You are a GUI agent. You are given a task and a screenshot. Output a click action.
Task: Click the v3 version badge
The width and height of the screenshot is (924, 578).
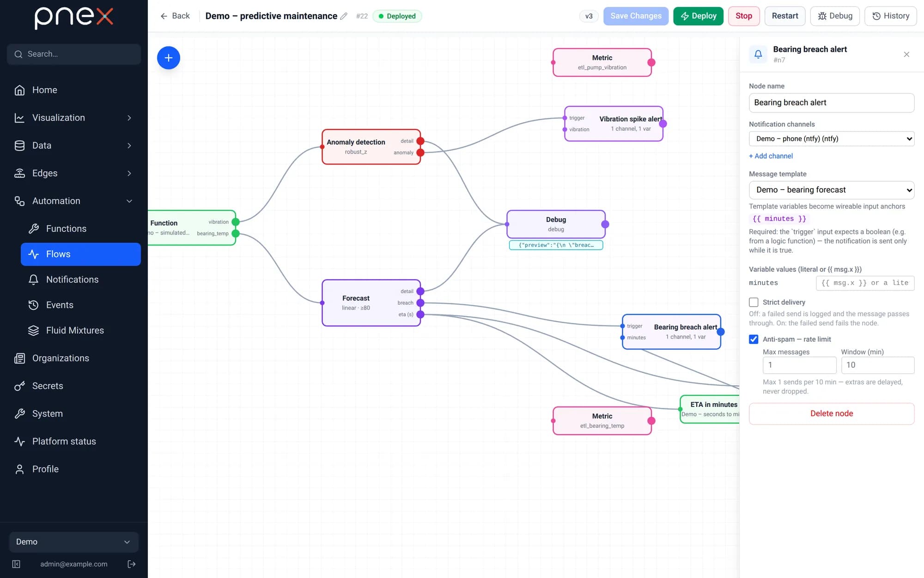point(589,16)
